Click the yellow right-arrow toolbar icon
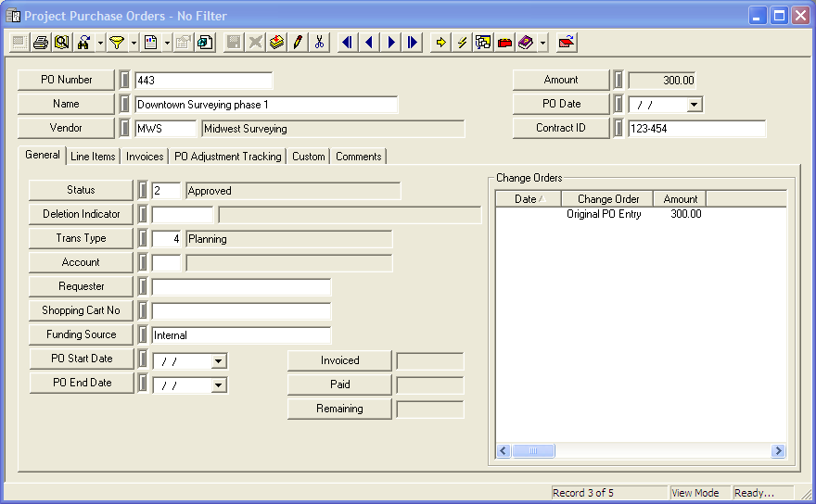 [x=440, y=42]
